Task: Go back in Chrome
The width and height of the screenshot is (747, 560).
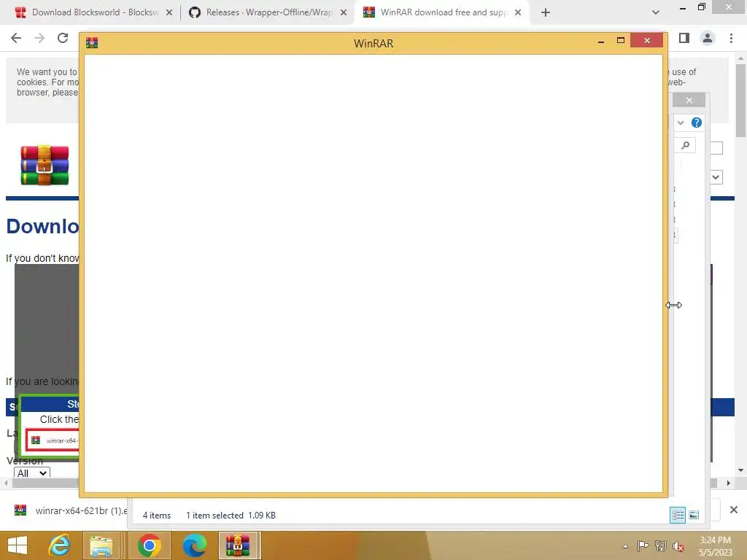Action: click(16, 38)
